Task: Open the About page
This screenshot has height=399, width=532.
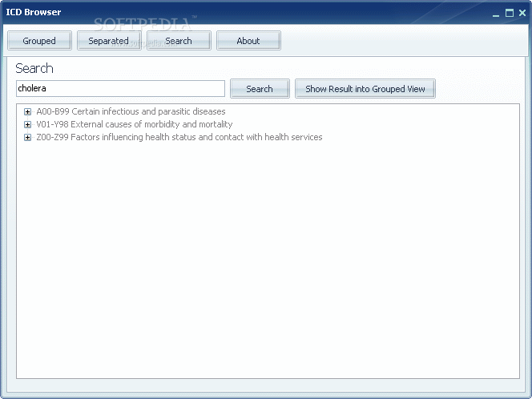Action: point(248,41)
